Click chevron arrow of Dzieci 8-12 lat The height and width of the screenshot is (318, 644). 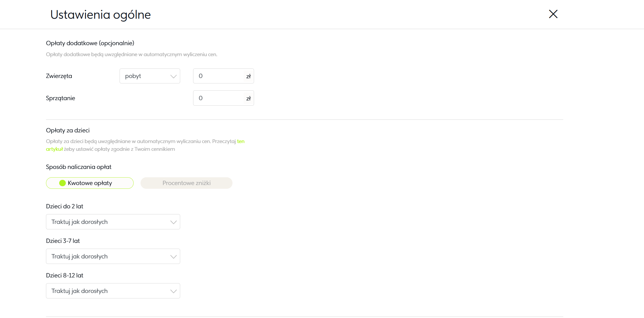173,291
